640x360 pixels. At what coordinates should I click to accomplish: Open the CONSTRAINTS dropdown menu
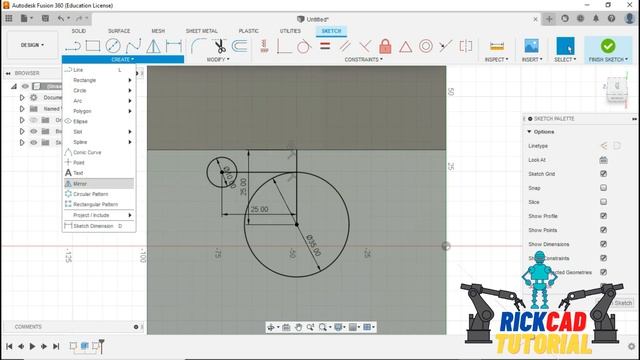[364, 60]
